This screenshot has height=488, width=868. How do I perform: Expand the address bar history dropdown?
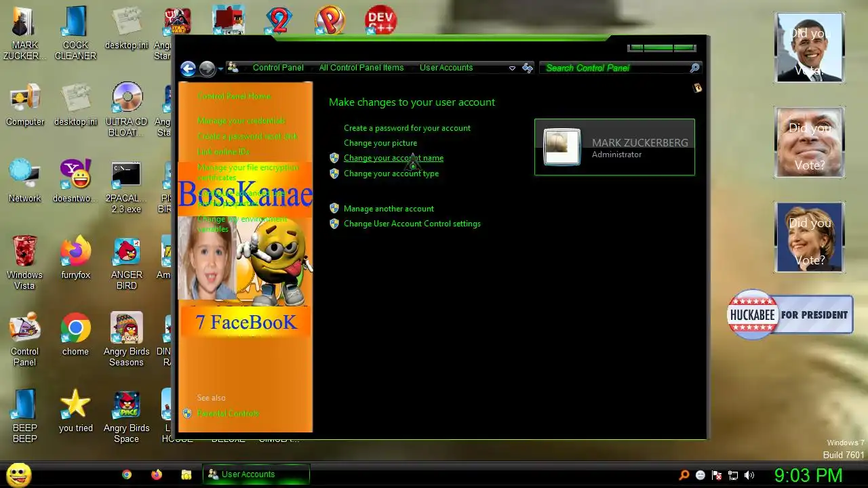click(x=512, y=68)
